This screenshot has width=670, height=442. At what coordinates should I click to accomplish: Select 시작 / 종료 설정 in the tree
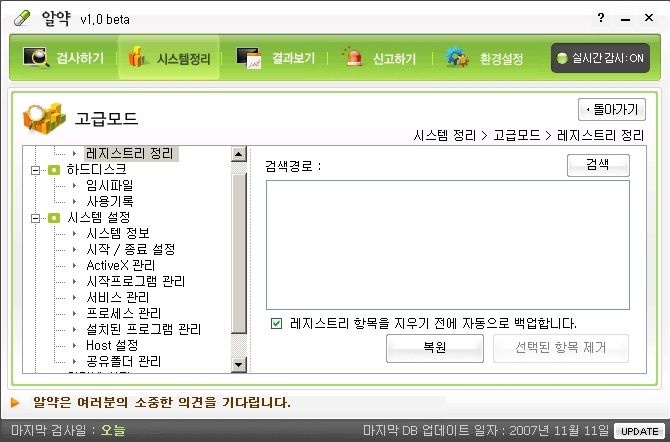(131, 249)
